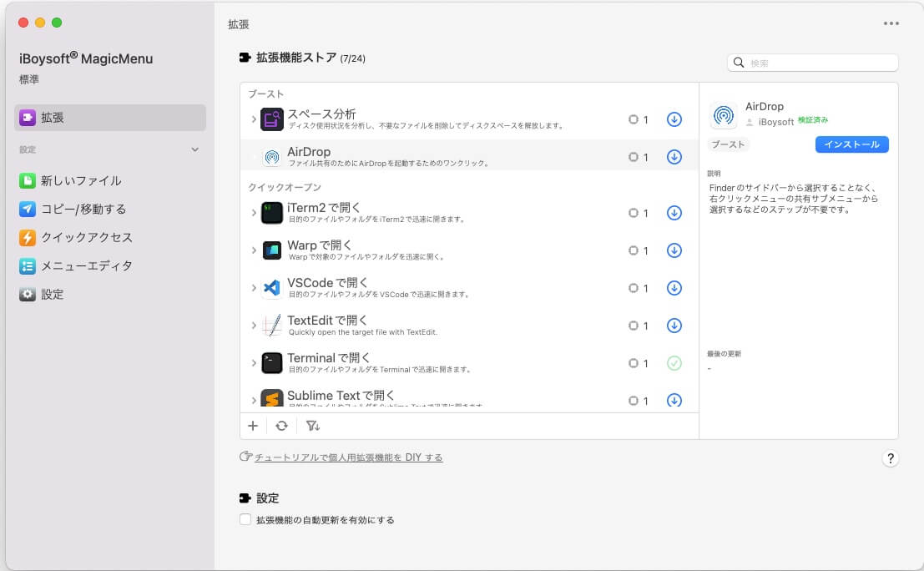
Task: Click the ブースト section header in list
Action: click(x=265, y=94)
